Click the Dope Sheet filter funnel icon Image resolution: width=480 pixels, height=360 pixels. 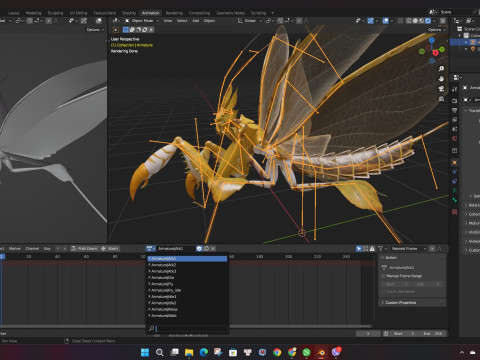point(380,249)
